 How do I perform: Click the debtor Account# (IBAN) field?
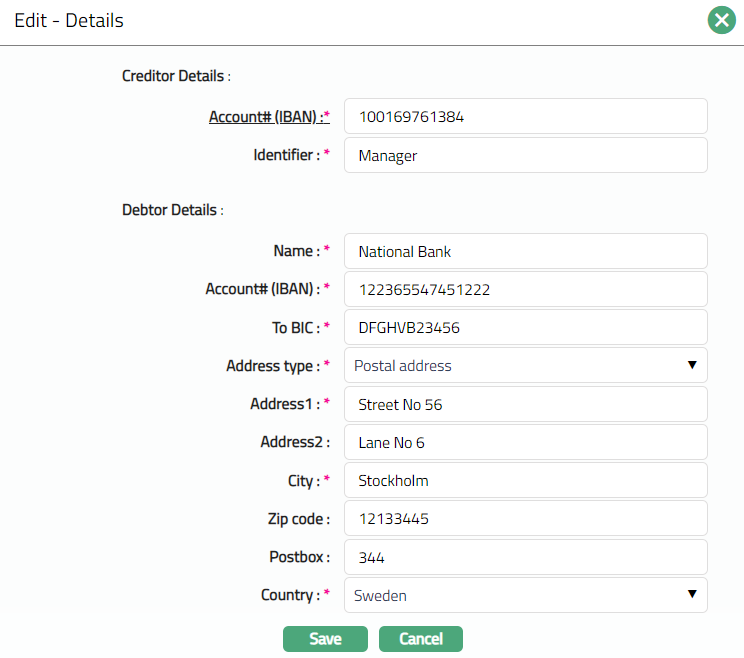click(x=525, y=289)
